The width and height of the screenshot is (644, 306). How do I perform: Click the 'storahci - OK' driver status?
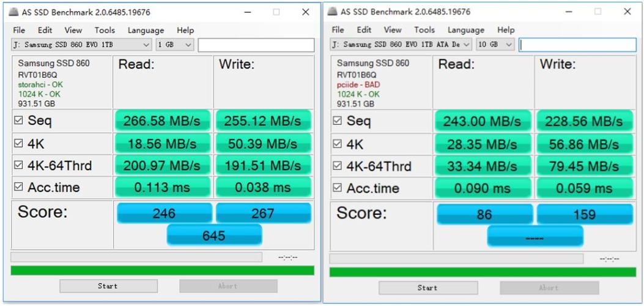tap(40, 84)
